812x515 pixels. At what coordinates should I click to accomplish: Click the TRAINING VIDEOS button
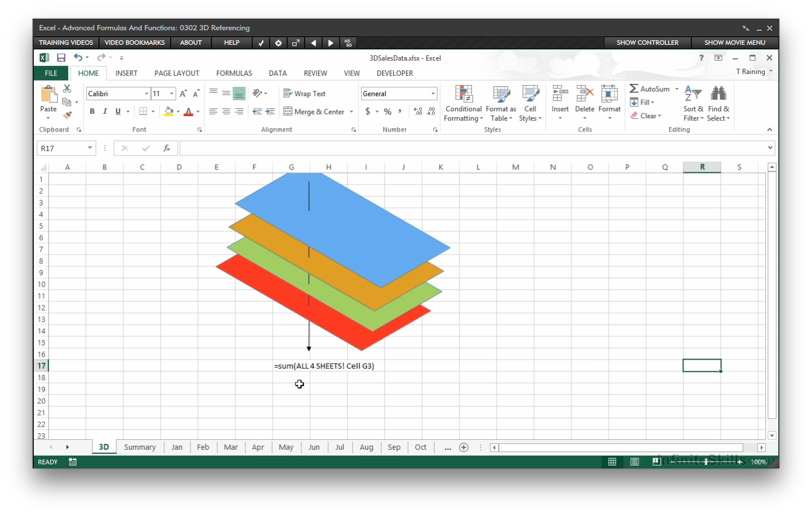pyautogui.click(x=66, y=43)
